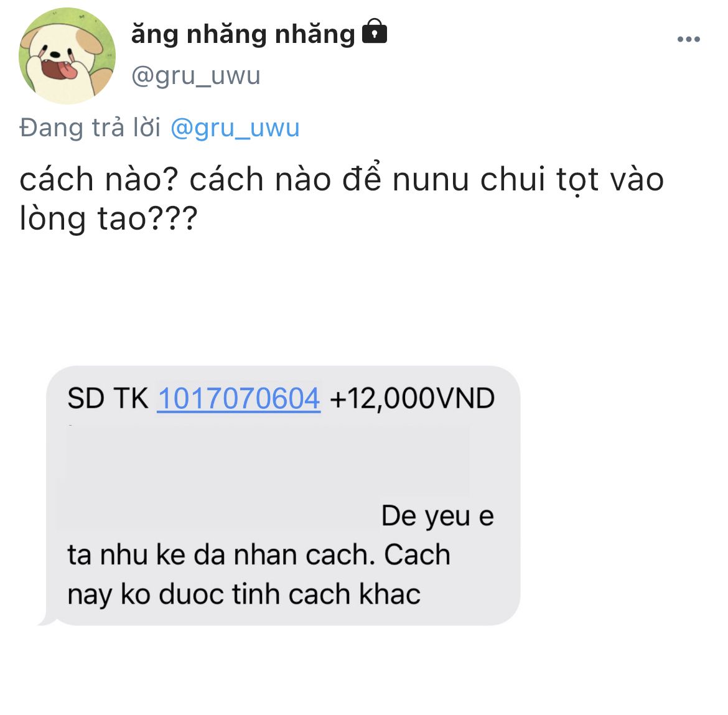
Task: Open the blue @gru_uwu reply mention
Action: pos(235,128)
